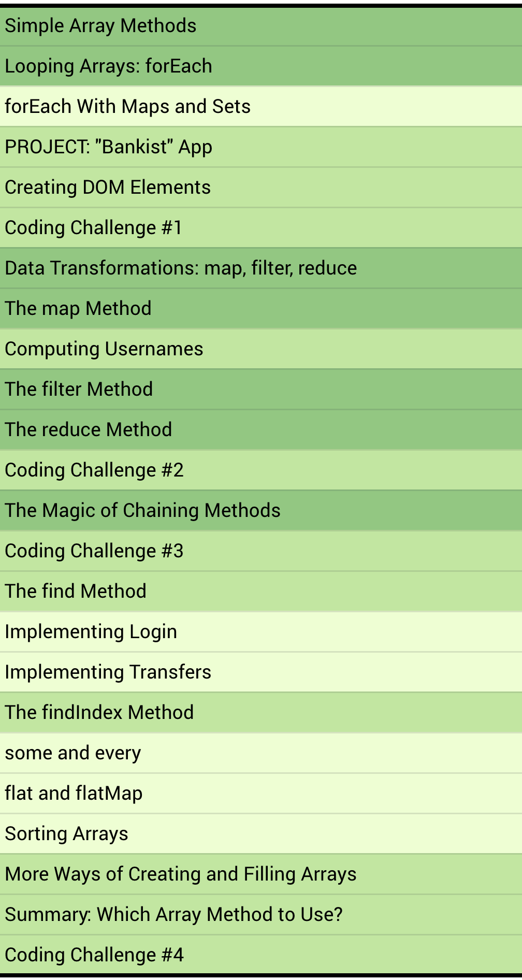Open The find Method lesson
The height and width of the screenshot is (980, 522).
pos(76,592)
